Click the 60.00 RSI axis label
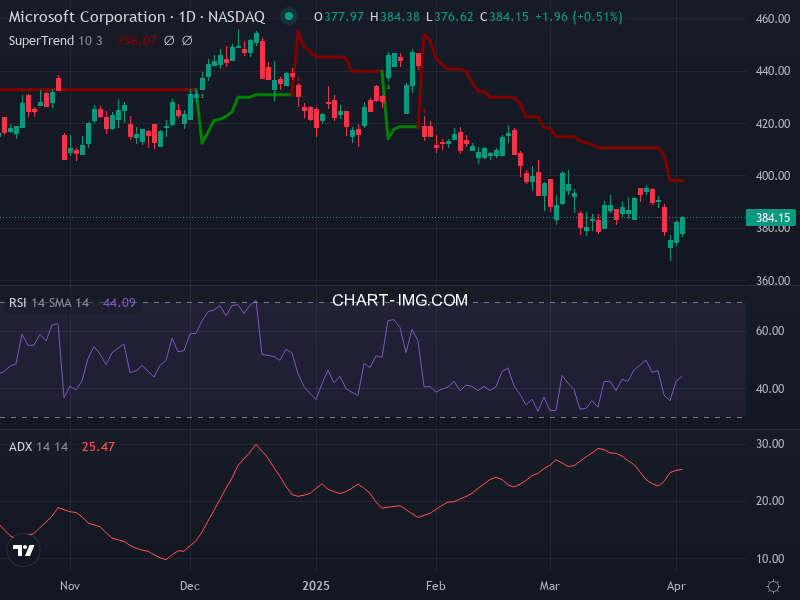Viewport: 800px width, 600px height. point(770,331)
